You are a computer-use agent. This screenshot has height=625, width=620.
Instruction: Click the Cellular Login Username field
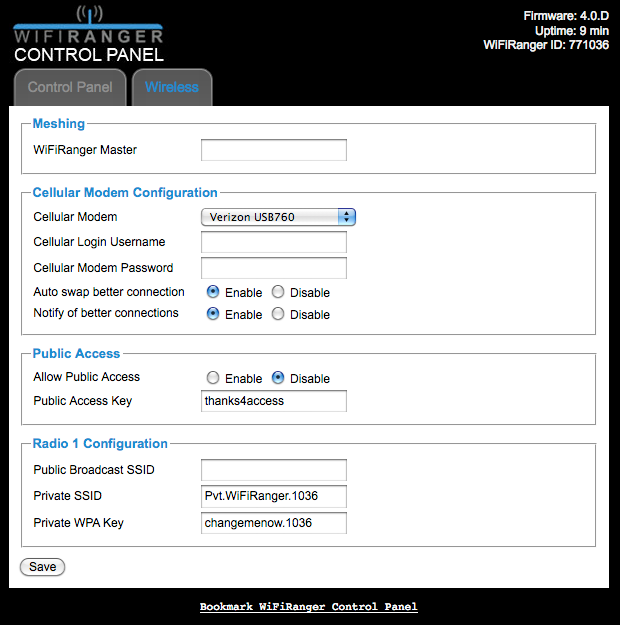[274, 242]
